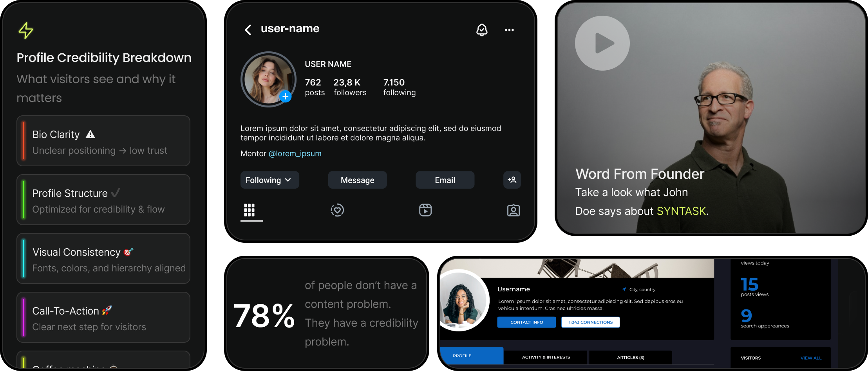Switch to the ARTICLES (3) tab
Screen dimensions: 868x371
(x=630, y=357)
